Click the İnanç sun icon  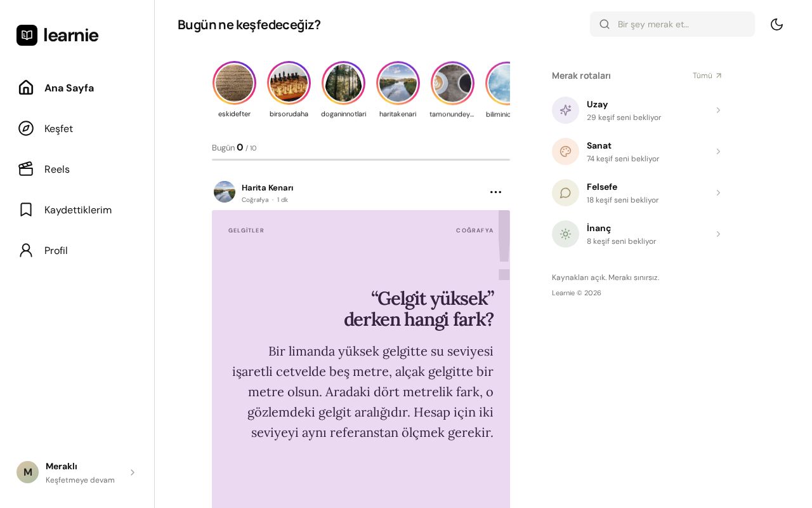[565, 234]
